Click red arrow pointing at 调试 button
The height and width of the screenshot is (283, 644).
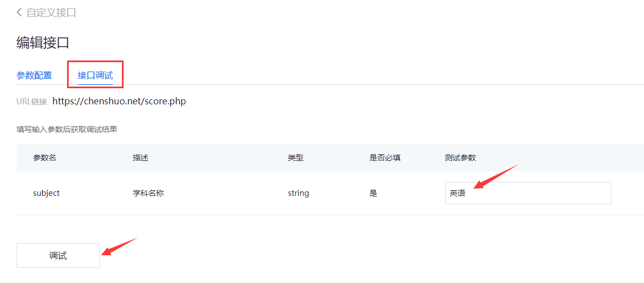[x=119, y=246]
